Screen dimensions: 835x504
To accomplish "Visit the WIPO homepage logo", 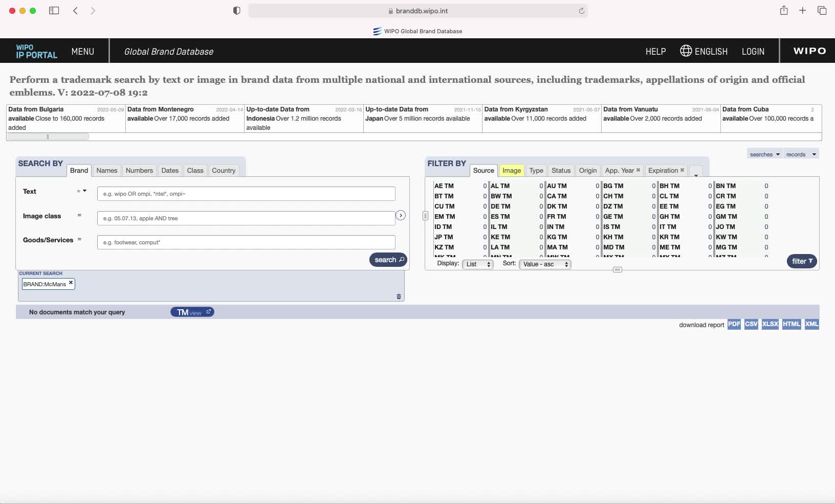I will point(809,51).
